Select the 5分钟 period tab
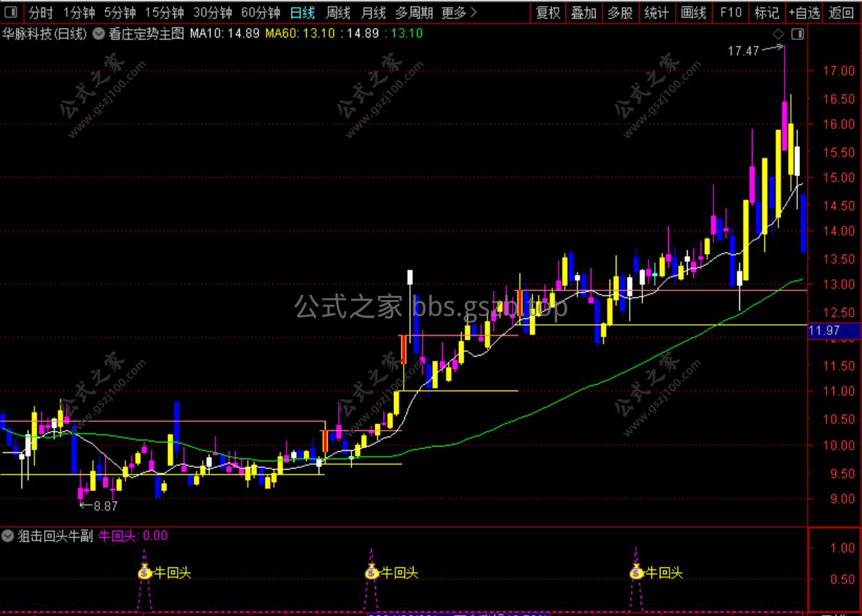Viewport: 862px width, 616px height. pyautogui.click(x=121, y=13)
